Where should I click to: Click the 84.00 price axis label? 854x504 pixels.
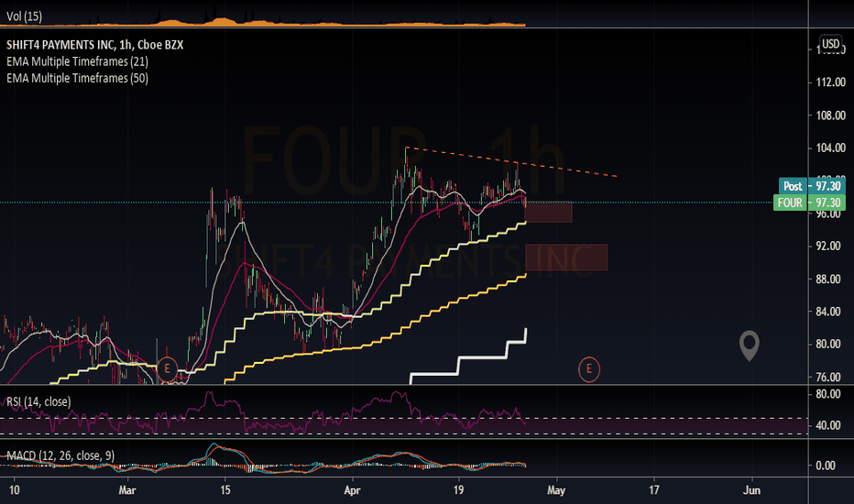827,312
